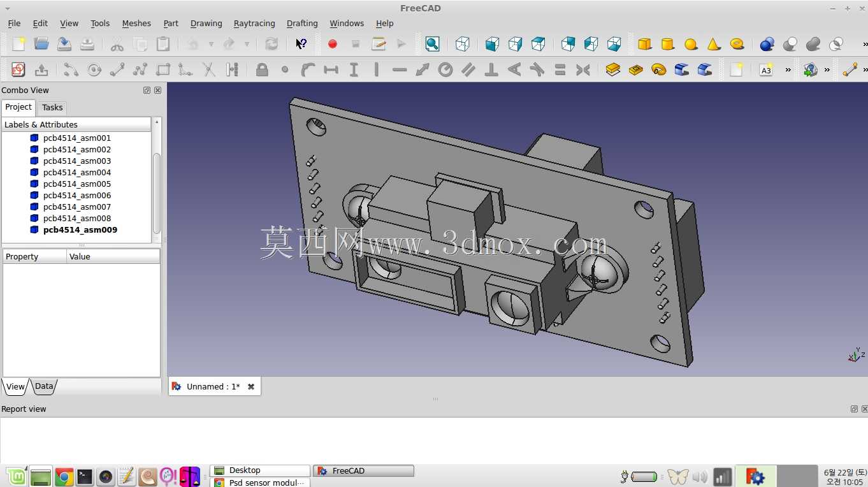The width and height of the screenshot is (868, 487).
Task: Select sketcher rectangle tool
Action: 163,69
